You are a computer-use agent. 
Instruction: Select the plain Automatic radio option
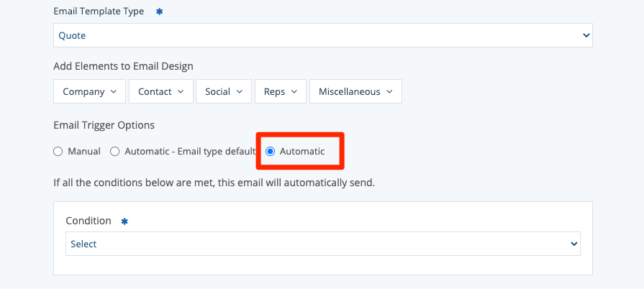point(271,152)
